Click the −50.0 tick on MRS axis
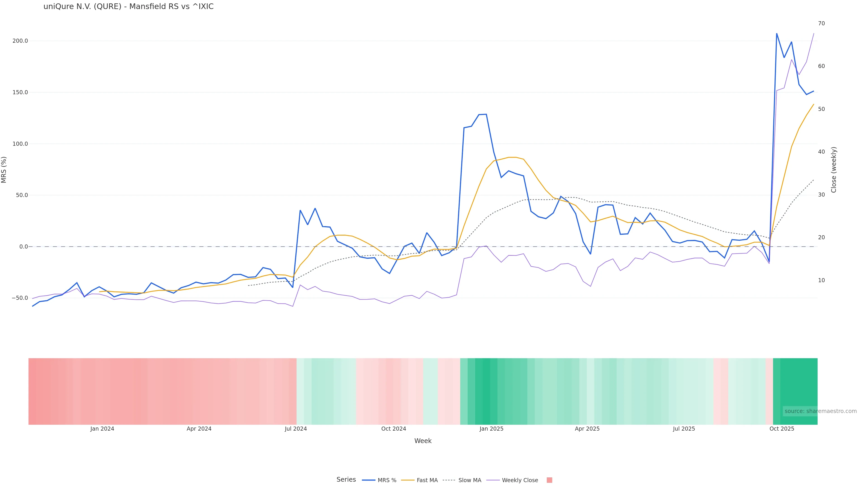Image resolution: width=868 pixels, height=488 pixels. (19, 298)
